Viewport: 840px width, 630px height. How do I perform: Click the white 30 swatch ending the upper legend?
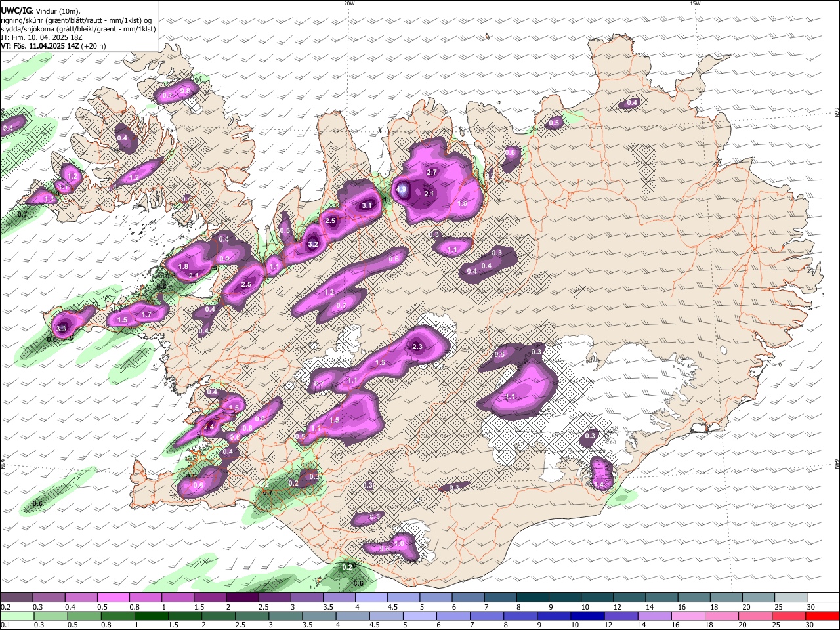[822, 598]
